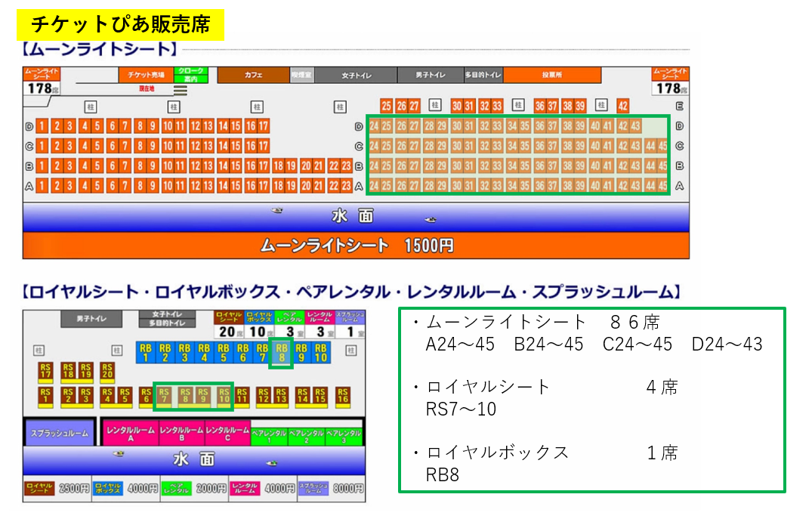Select レンタルルーム B room
This screenshot has height=519, width=812.
point(181,433)
